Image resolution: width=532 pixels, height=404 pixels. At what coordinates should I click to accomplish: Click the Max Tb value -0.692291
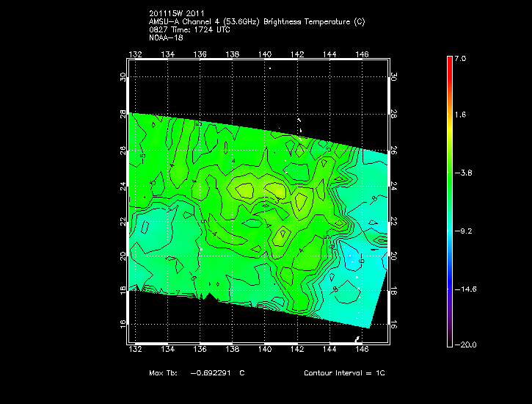[x=214, y=373]
